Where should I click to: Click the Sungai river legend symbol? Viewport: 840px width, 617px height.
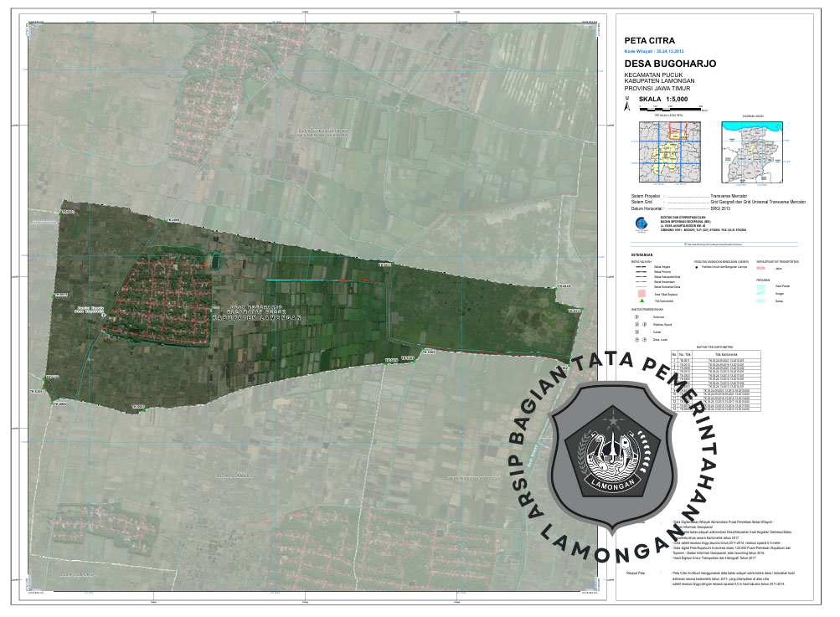click(x=761, y=295)
